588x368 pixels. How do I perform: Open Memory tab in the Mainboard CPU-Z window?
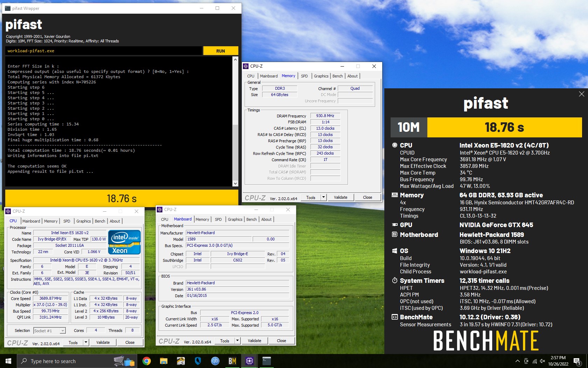[202, 219]
